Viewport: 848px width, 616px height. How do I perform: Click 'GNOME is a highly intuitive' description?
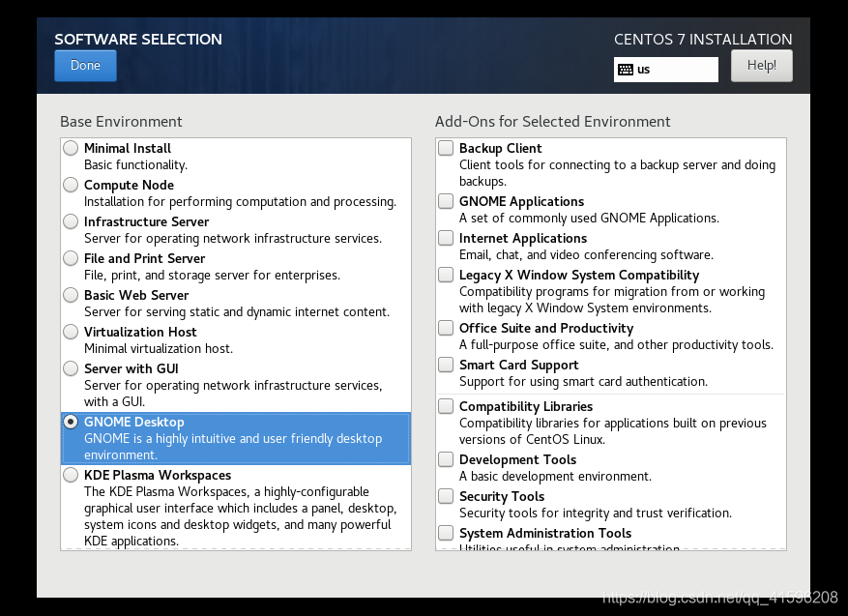tap(233, 447)
